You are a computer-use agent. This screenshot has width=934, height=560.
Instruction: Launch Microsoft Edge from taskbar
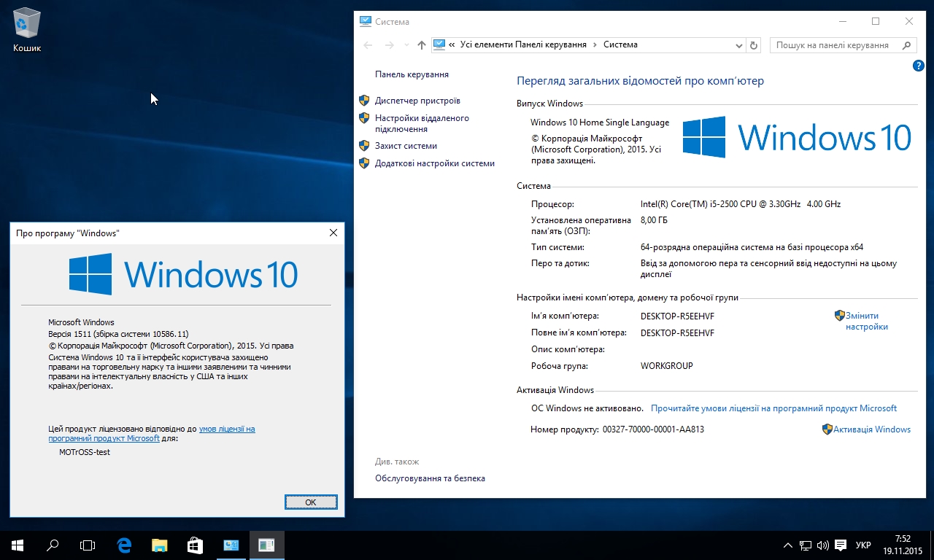[124, 545]
